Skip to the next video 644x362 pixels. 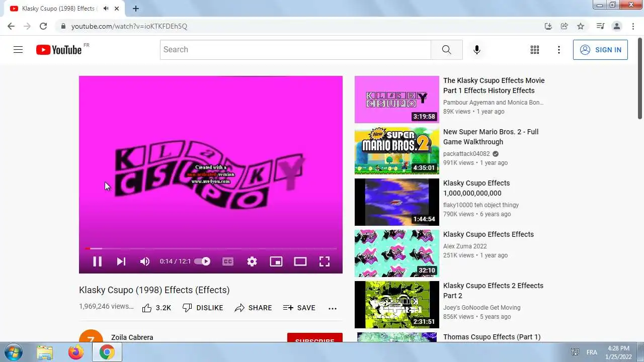[x=121, y=261]
